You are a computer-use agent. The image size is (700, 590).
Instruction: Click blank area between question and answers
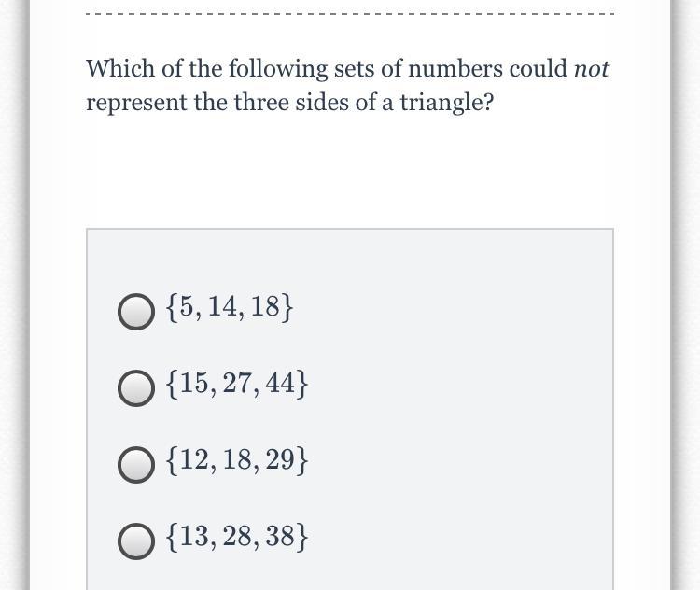[350, 172]
